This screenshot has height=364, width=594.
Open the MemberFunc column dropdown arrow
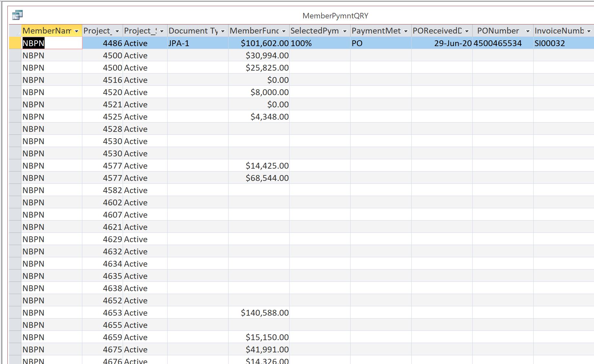[x=284, y=31]
